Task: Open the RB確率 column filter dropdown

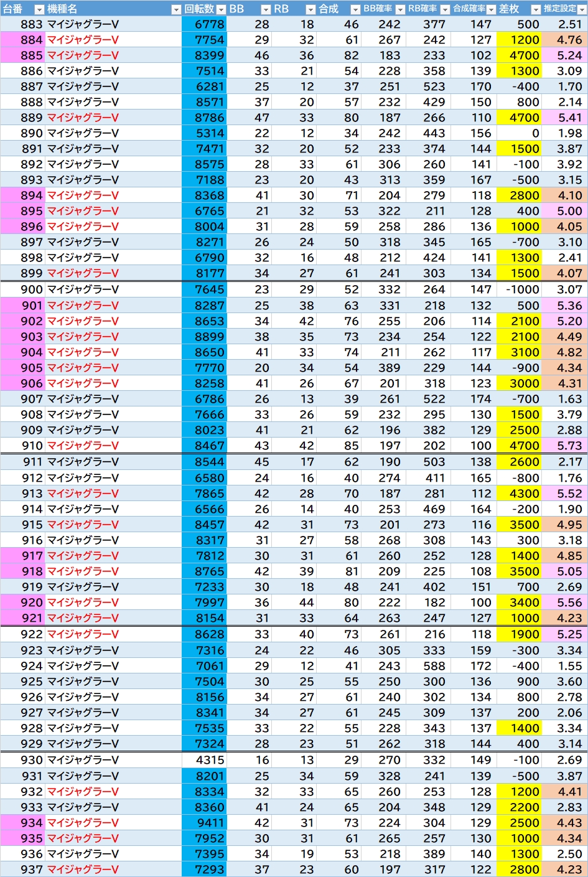Action: (x=445, y=9)
